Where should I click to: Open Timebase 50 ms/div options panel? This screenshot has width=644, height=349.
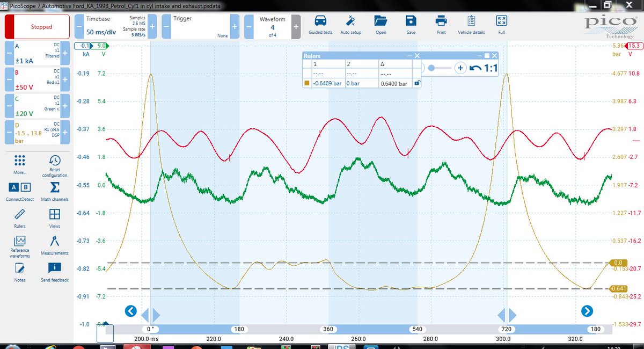(x=115, y=26)
